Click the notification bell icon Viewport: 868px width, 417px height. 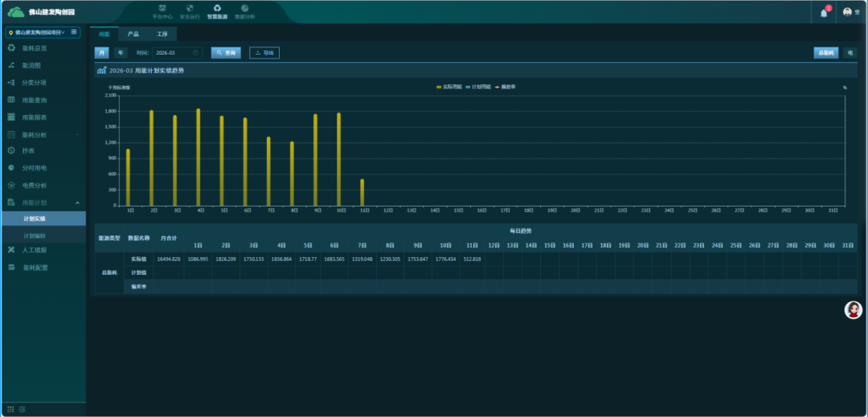(824, 13)
